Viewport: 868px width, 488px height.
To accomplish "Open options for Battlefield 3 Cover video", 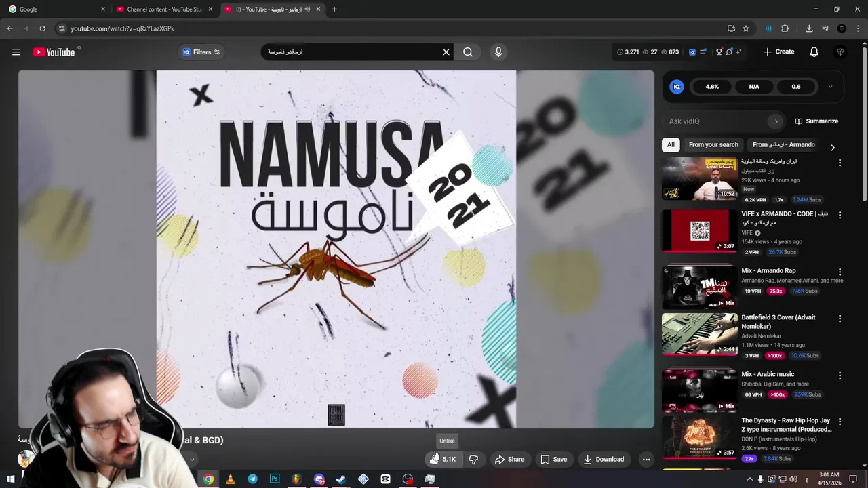I will click(840, 319).
